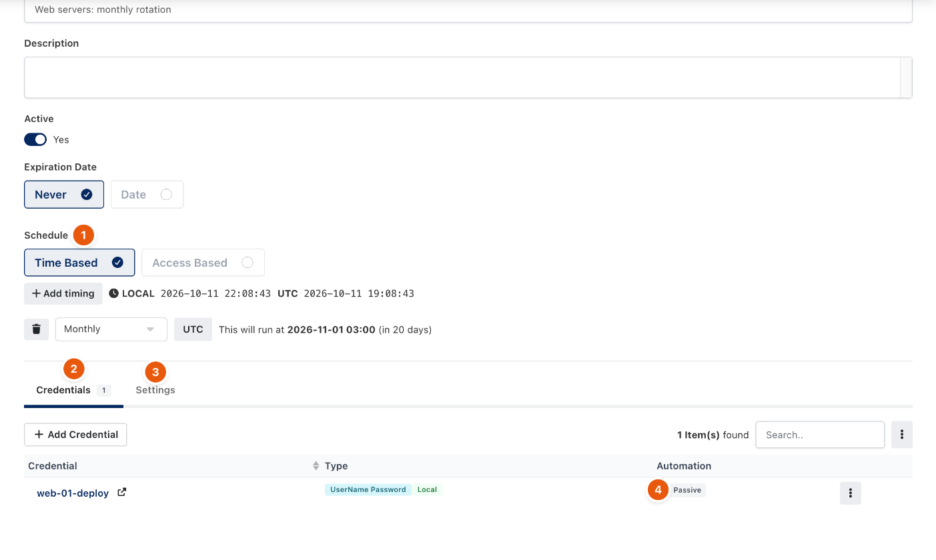Image resolution: width=936 pixels, height=560 pixels.
Task: Click the Add Credential button
Action: tap(75, 435)
